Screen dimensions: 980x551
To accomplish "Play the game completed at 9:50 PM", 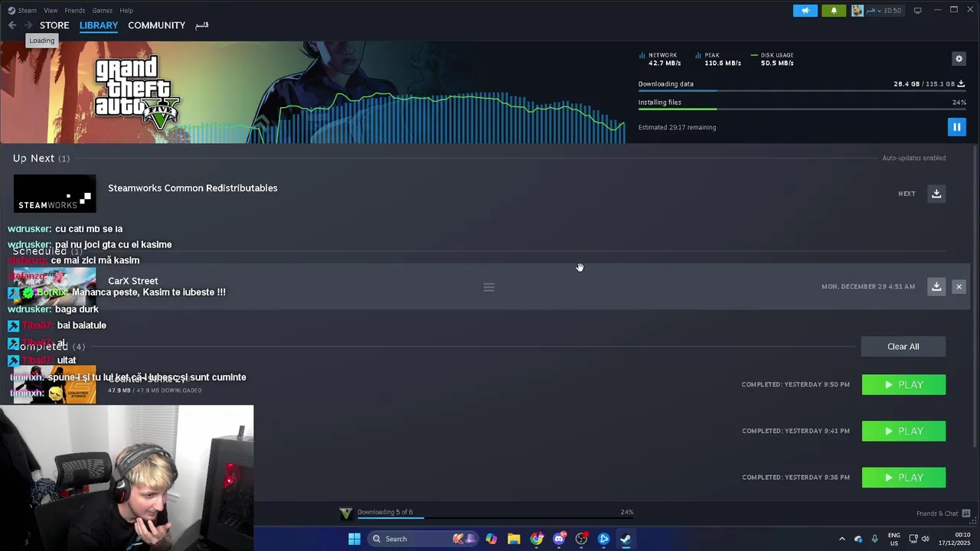I will click(903, 385).
